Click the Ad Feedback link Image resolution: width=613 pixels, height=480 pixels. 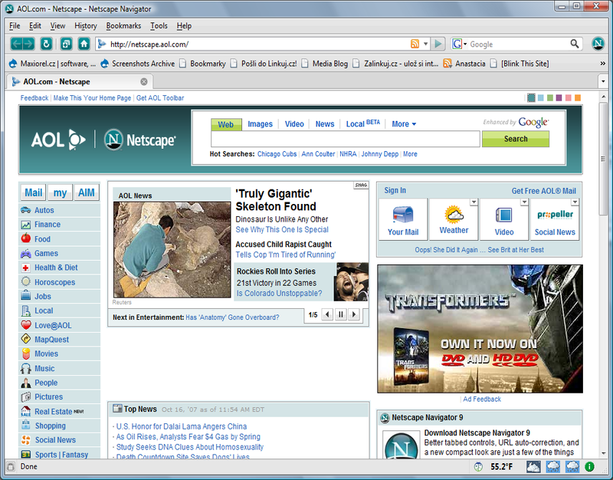coord(482,399)
